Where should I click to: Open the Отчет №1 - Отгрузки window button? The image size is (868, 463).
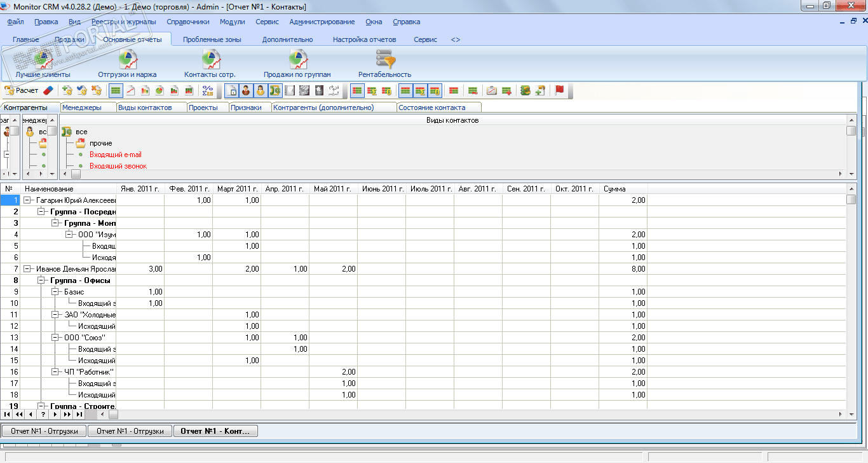coord(44,431)
